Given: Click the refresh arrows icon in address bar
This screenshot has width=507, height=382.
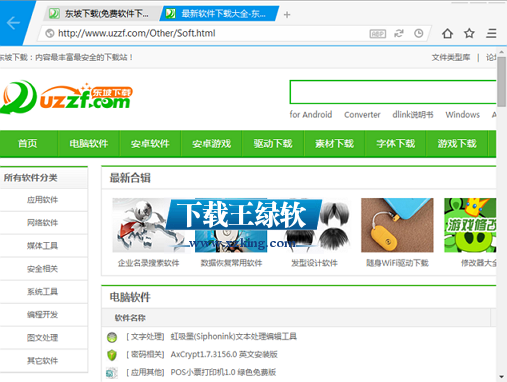Looking at the screenshot, I should [399, 33].
